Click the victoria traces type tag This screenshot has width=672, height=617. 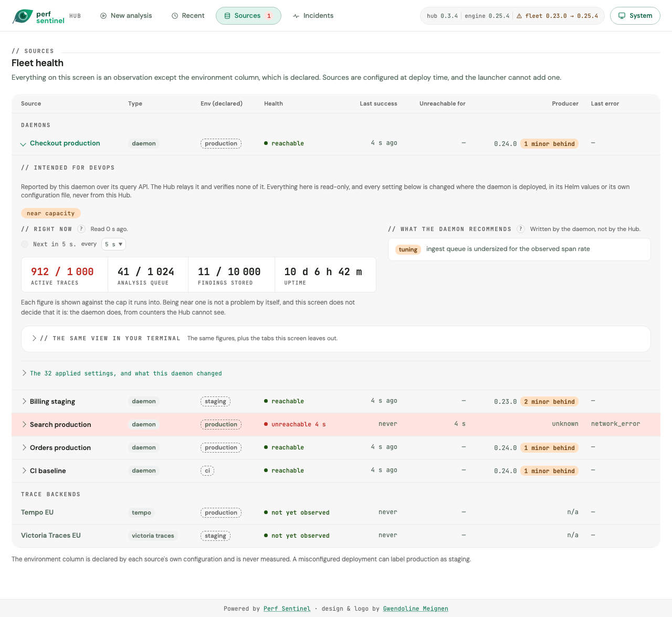[153, 536]
